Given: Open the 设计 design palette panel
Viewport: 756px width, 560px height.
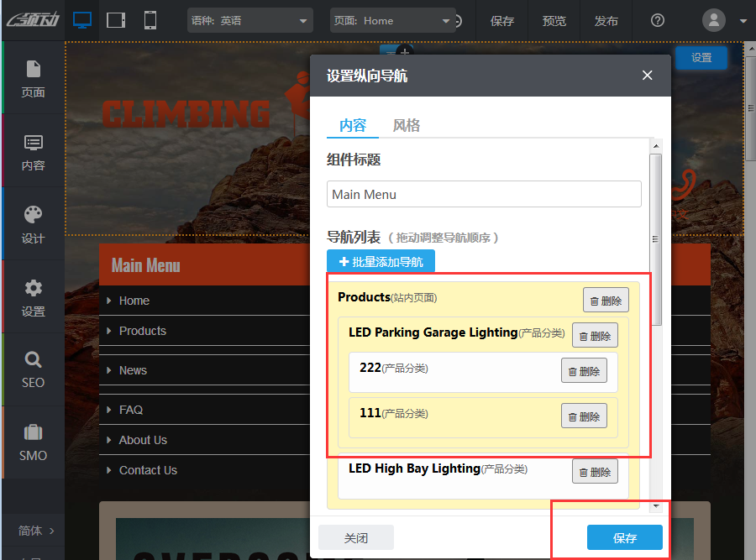Looking at the screenshot, I should [33, 224].
